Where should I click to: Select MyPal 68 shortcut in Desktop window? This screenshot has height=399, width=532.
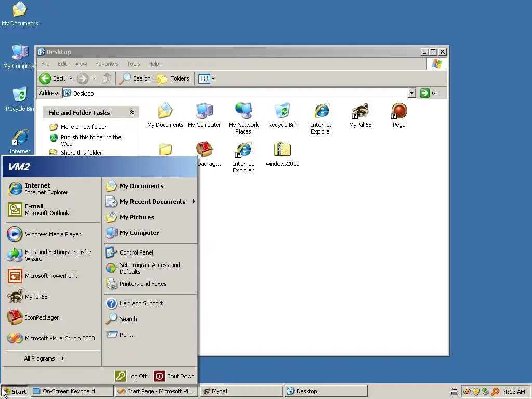[x=361, y=115]
